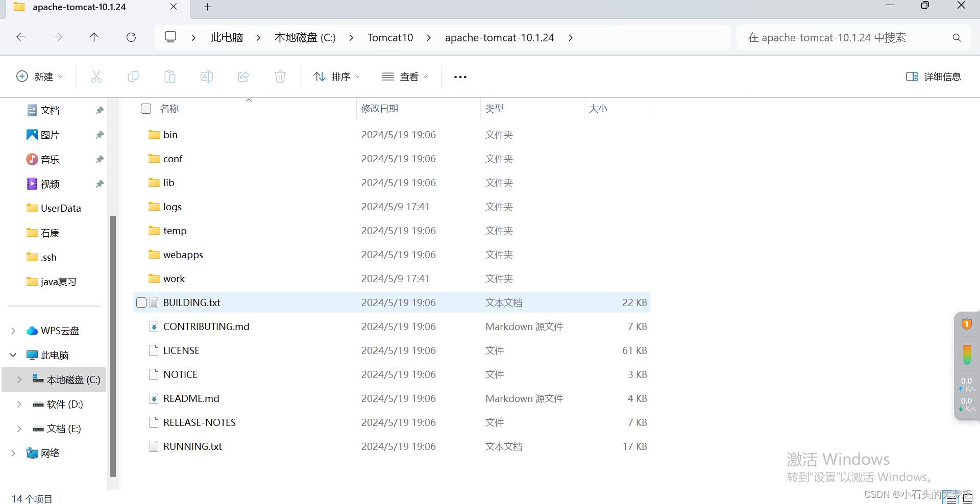This screenshot has width=980, height=504.
Task: Click the search magnifier icon
Action: tap(957, 38)
